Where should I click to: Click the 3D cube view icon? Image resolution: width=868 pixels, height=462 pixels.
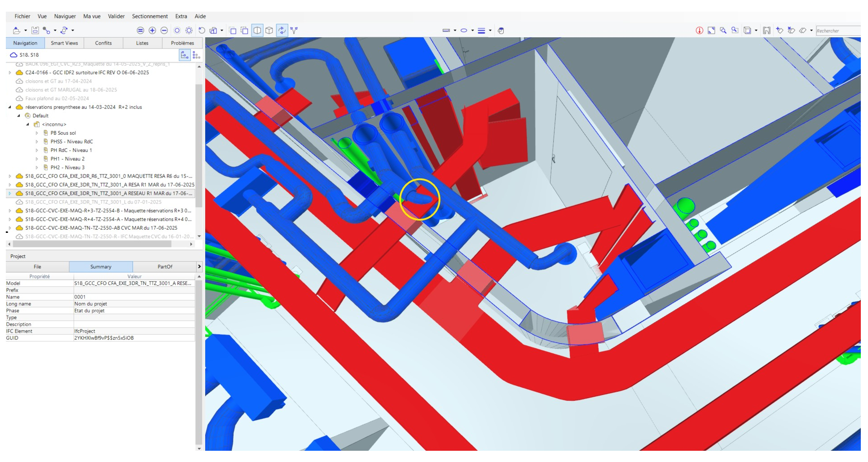coord(269,31)
